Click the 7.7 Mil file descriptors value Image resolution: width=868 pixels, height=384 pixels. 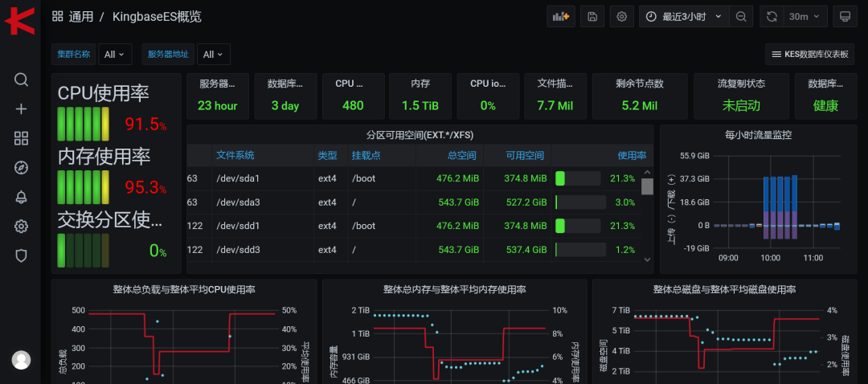555,106
